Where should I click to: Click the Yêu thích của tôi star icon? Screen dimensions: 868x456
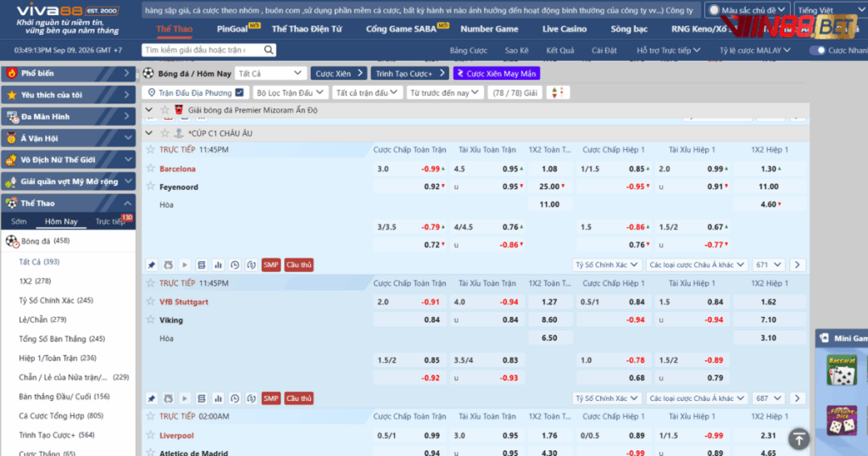click(12, 95)
